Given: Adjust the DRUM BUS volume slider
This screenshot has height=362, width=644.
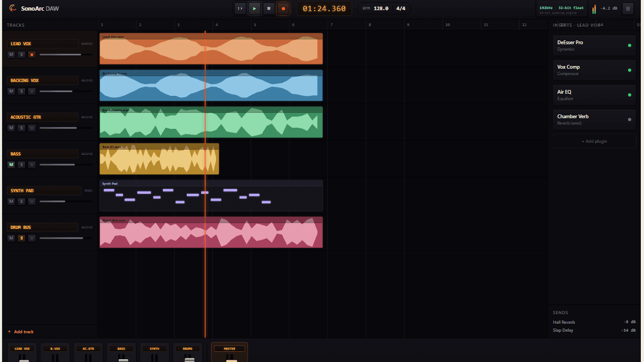Looking at the screenshot, I should tap(66, 238).
